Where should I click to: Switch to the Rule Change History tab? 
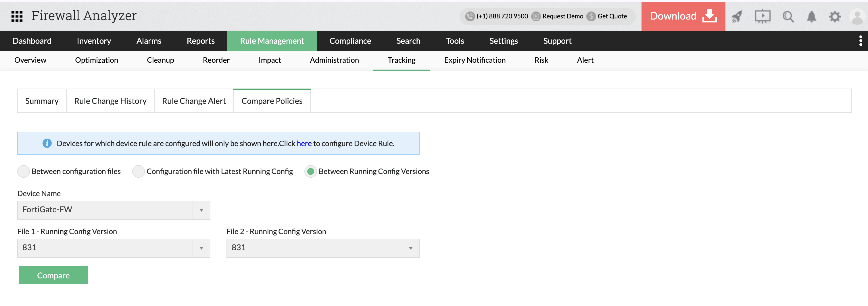tap(110, 100)
